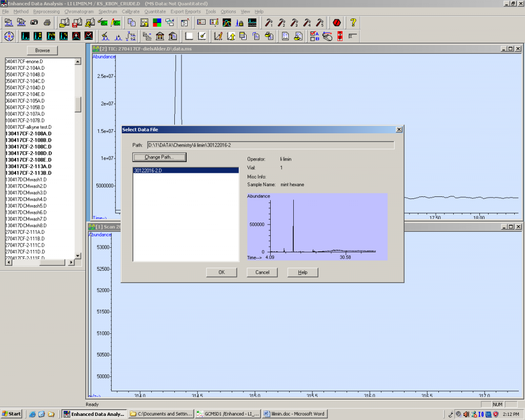Open help via yellow question mark icon
Image resolution: width=525 pixels, height=420 pixels.
[x=353, y=23]
